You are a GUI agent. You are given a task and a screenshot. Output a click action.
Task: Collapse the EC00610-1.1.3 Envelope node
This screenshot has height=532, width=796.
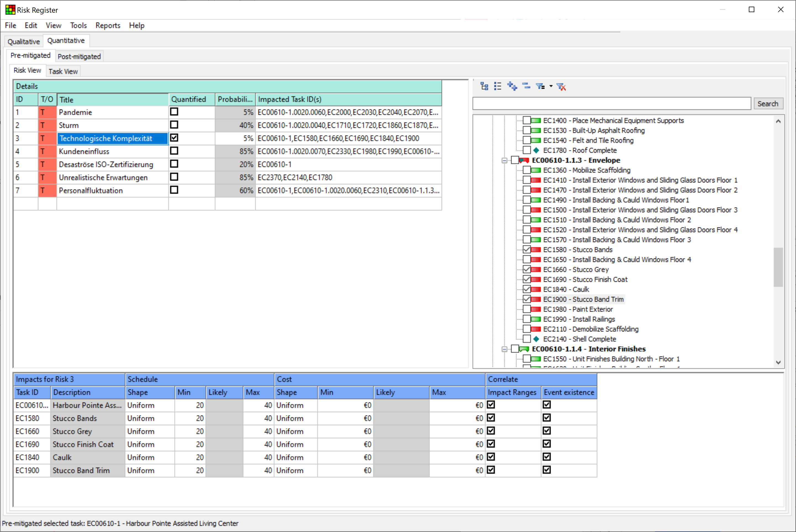click(505, 161)
